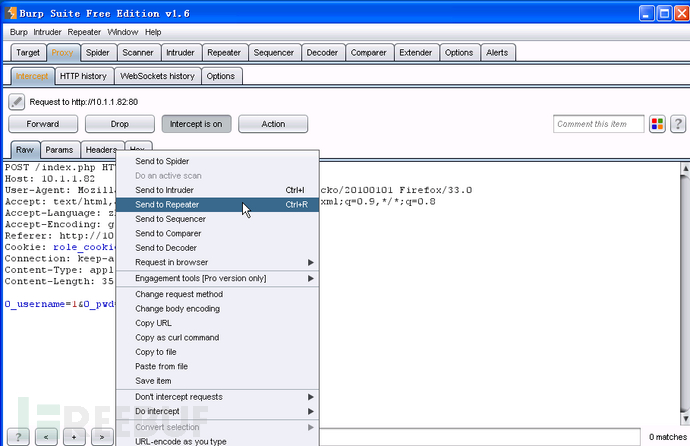Click the help question mark beside comment field
This screenshot has height=446, width=690.
coord(678,124)
